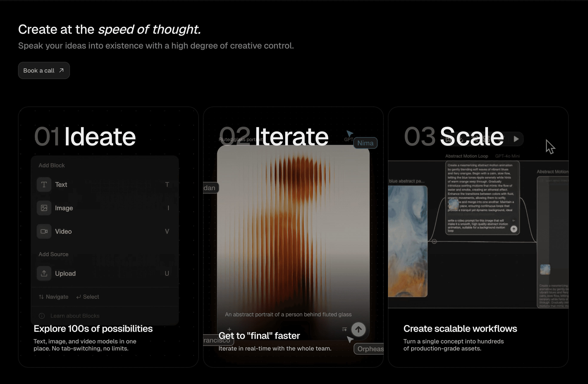
Task: Click the Video menu entry label
Action: point(63,232)
